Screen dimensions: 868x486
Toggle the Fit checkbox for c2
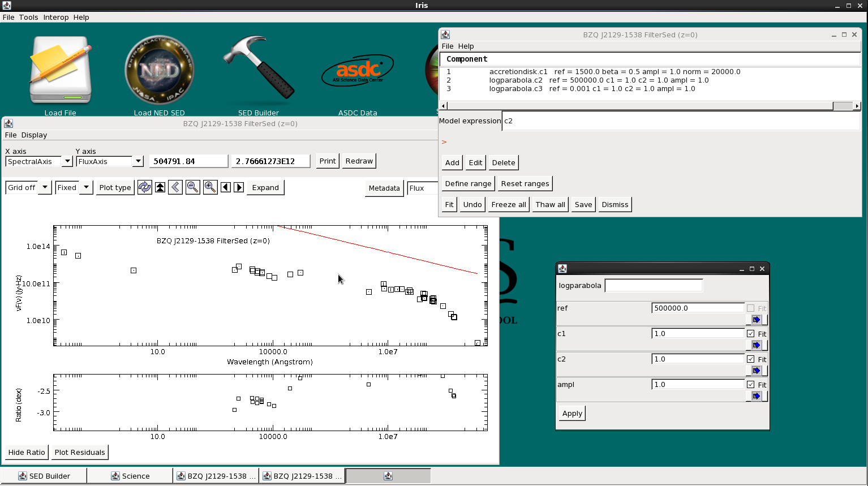pos(751,359)
